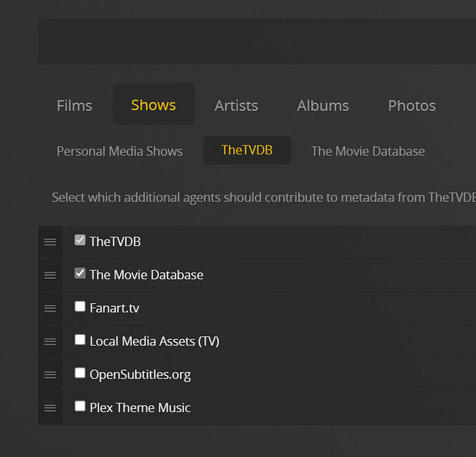Click the drag handle beside Local Media Assets (TV)
476x457 pixels.
(x=50, y=342)
